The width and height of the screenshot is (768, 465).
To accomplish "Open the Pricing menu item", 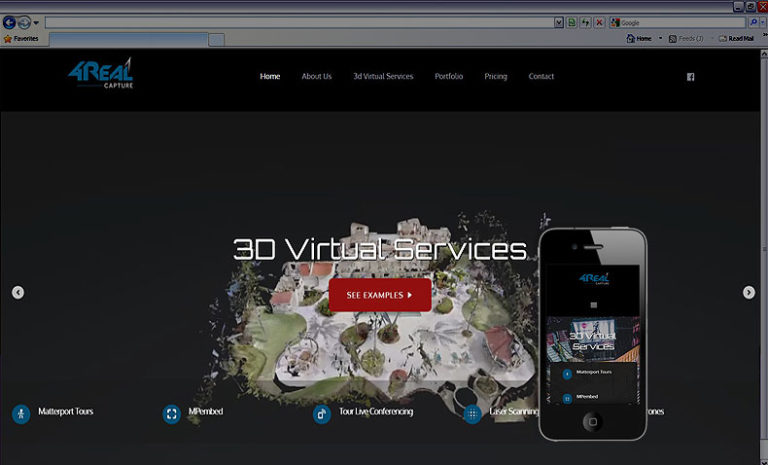I will [x=496, y=76].
